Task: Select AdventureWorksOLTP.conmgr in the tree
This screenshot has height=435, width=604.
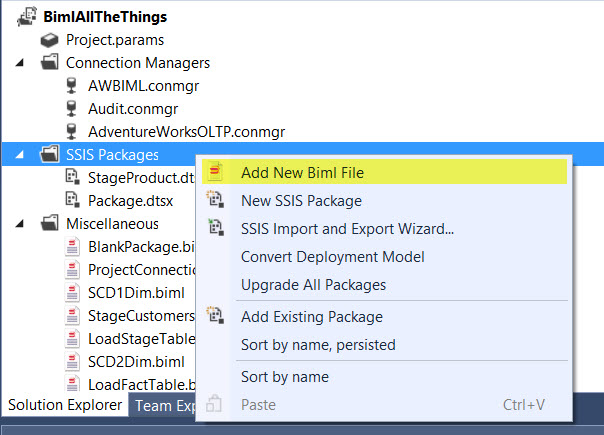Action: [x=186, y=132]
